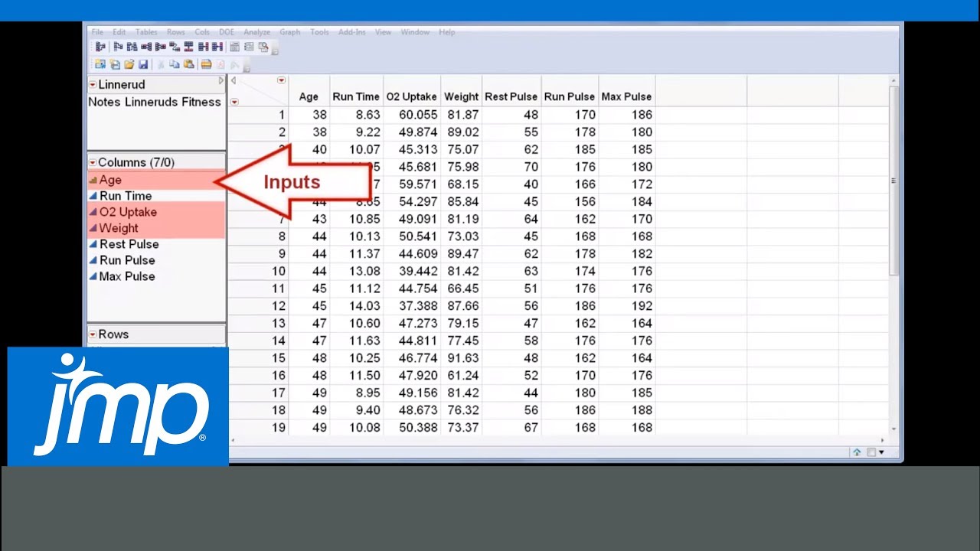Open the Tables menu
980x551 pixels.
pos(146,32)
